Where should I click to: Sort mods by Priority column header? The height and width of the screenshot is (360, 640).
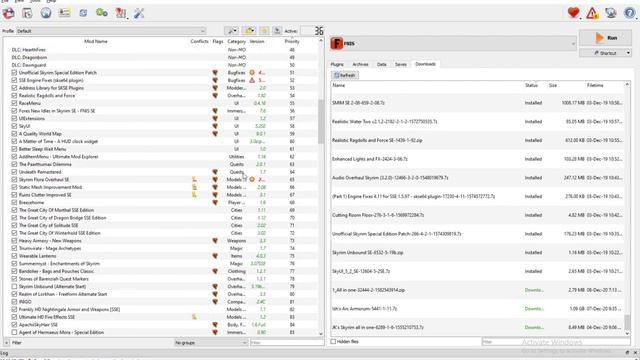(292, 41)
